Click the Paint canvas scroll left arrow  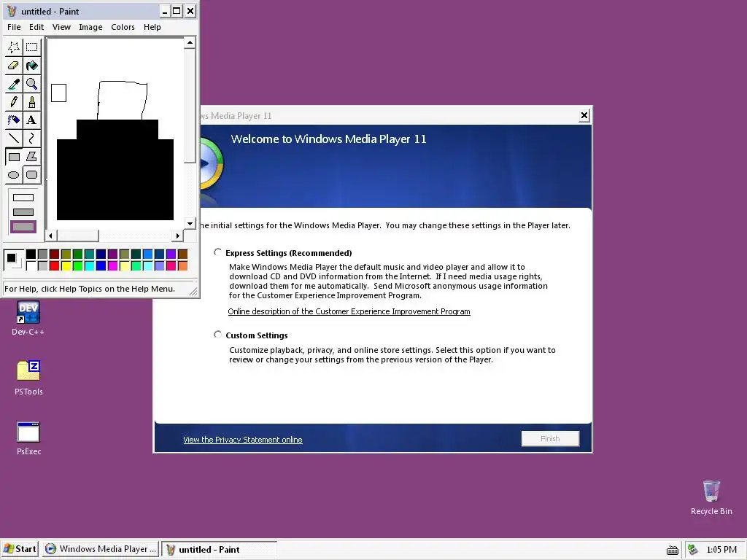[51, 236]
